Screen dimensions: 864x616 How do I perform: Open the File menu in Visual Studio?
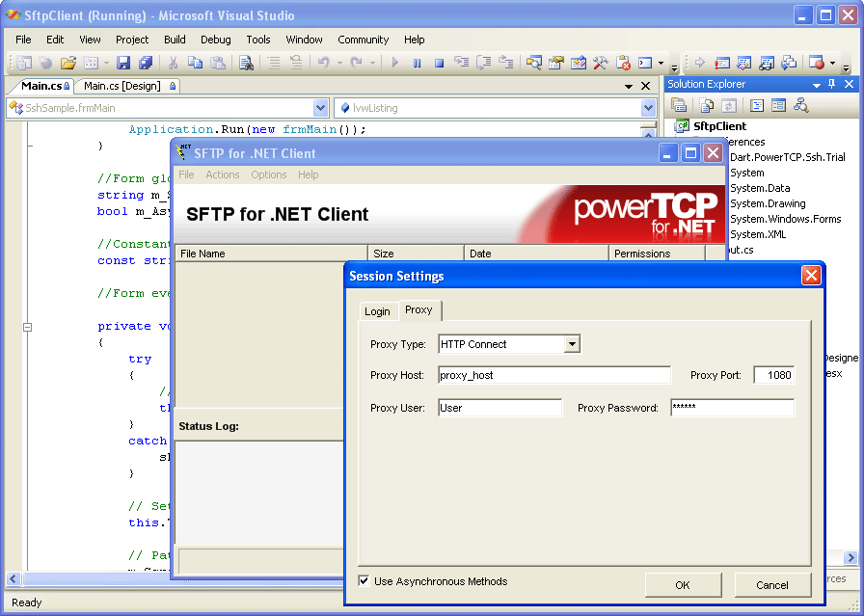[23, 40]
